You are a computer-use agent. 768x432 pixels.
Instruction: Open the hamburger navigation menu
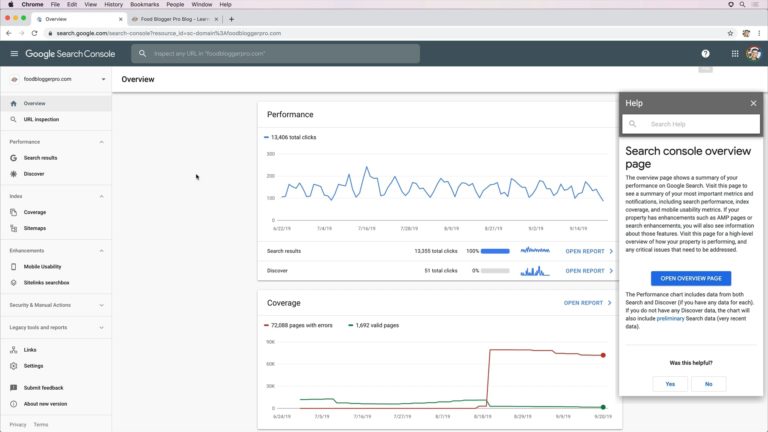point(14,54)
